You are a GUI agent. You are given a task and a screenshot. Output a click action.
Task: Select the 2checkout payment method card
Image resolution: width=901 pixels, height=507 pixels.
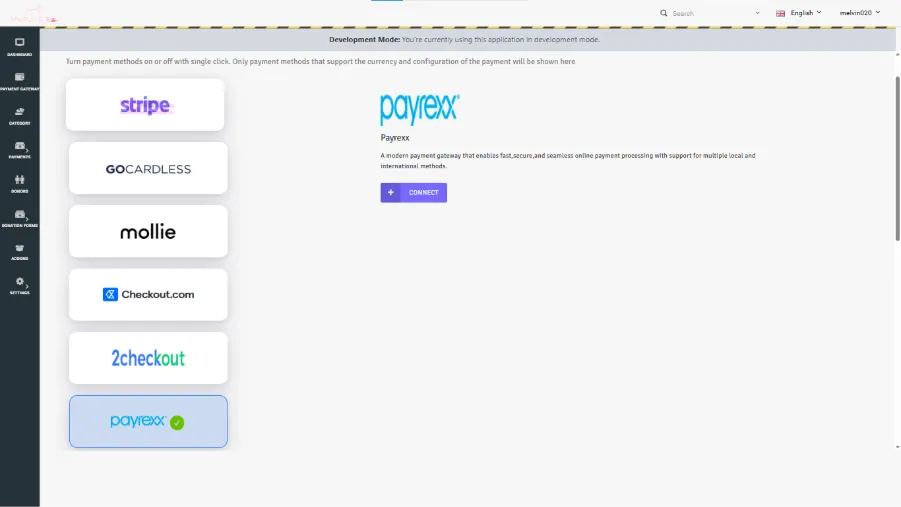pyautogui.click(x=148, y=358)
